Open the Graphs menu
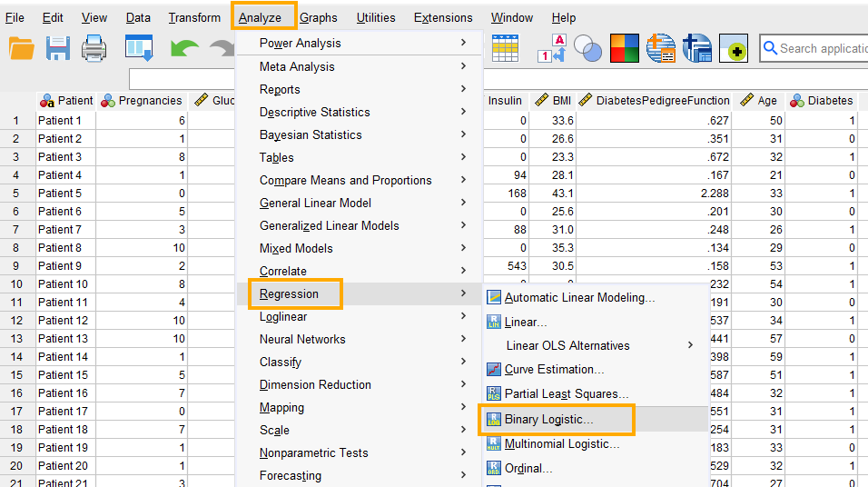This screenshot has height=487, width=868. [319, 18]
